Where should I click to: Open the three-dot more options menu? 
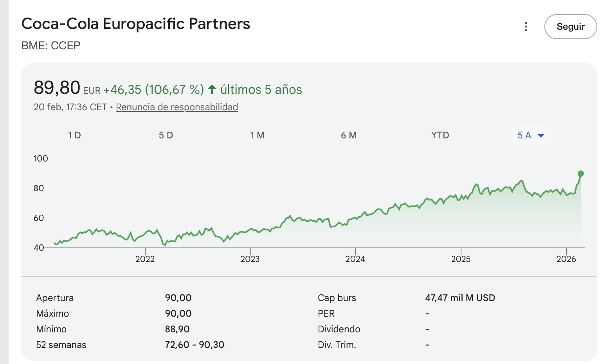pos(526,27)
